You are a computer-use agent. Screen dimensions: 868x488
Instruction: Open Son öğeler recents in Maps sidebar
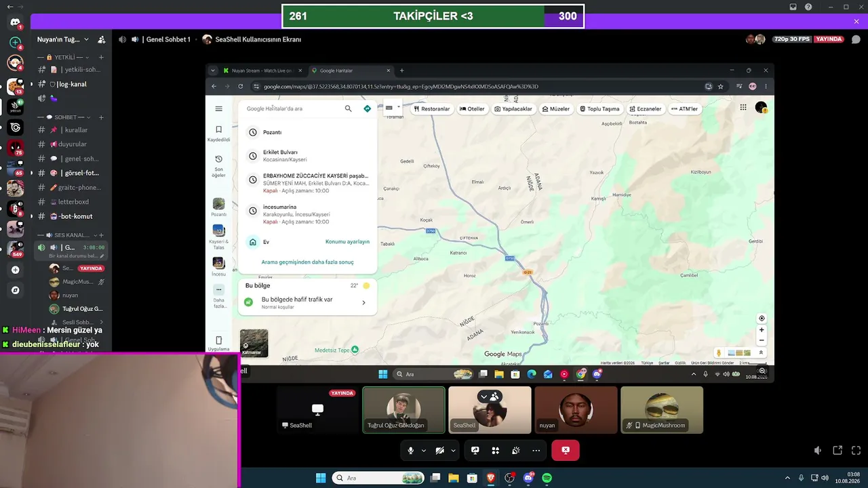[x=218, y=166]
